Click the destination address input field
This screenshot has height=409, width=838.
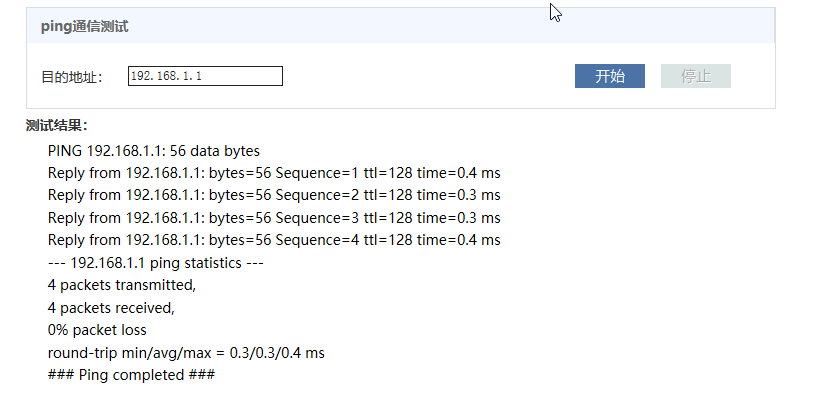205,76
